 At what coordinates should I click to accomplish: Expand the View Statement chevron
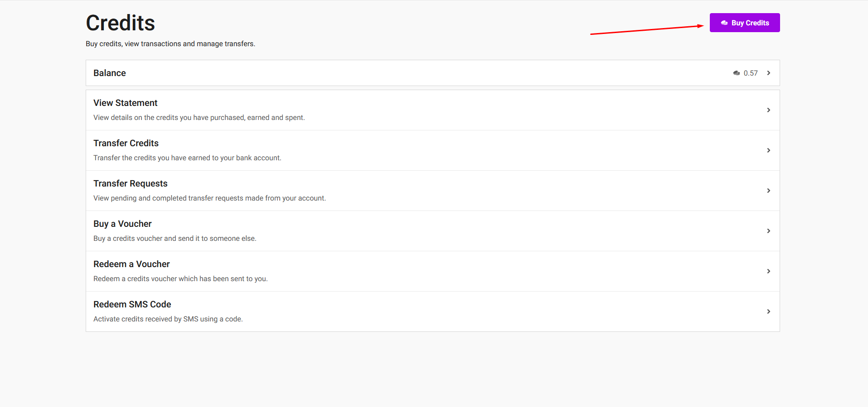coord(769,110)
